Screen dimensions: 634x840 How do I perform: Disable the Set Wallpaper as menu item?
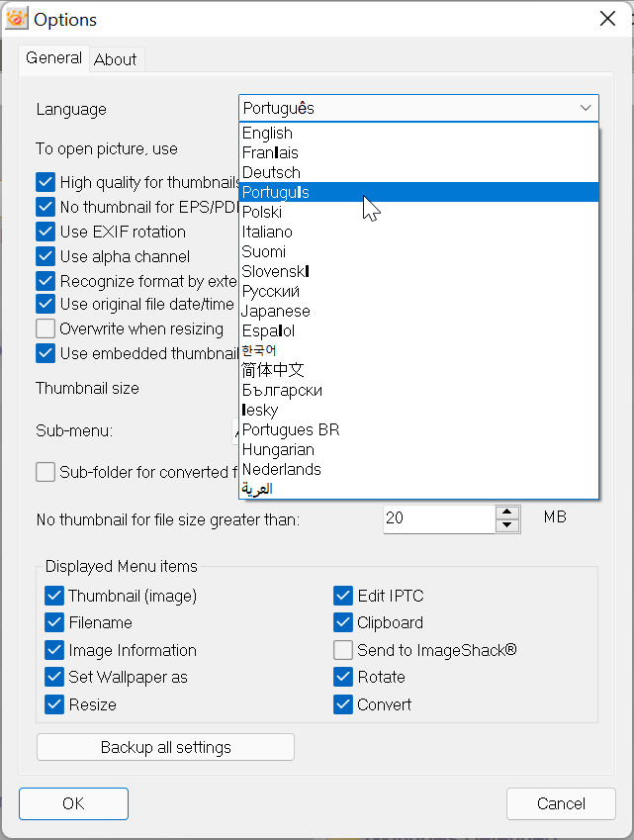pos(54,678)
